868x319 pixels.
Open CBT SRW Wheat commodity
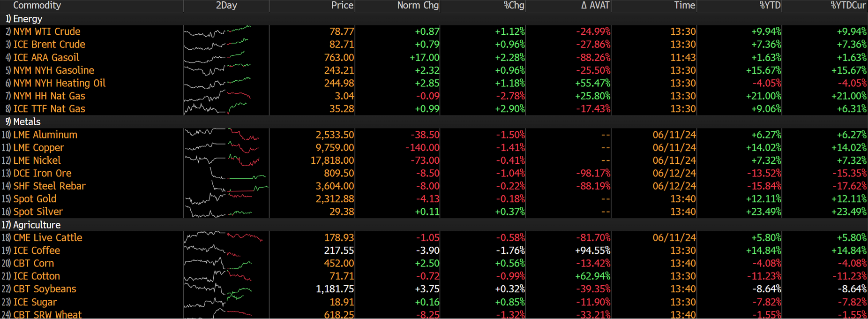(x=47, y=314)
